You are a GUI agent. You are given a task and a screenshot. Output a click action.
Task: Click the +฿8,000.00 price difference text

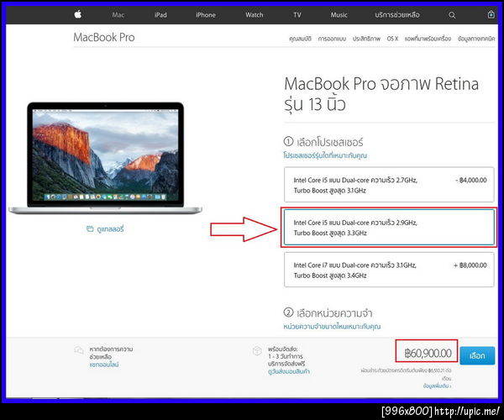click(470, 265)
